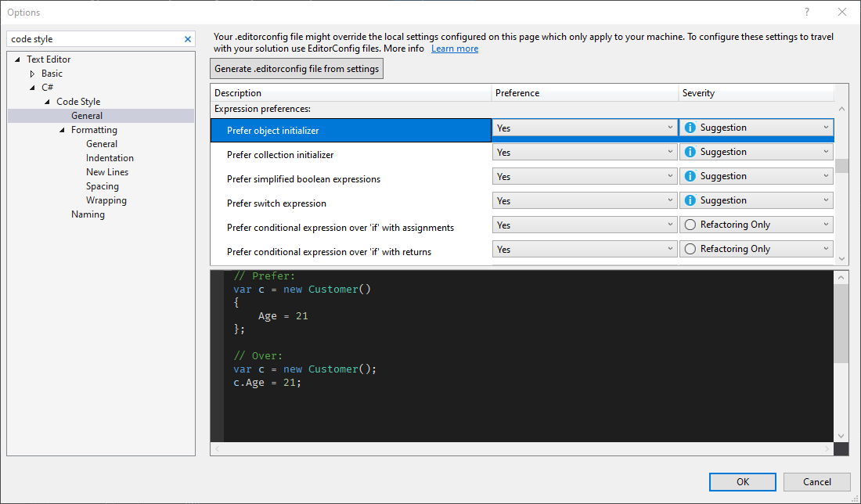The height and width of the screenshot is (504, 861).
Task: Clear the search box using the X icon
Action: 187,38
